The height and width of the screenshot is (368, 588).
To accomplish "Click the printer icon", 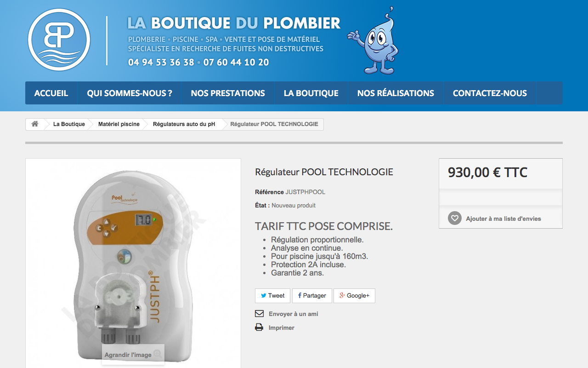I will tap(259, 328).
